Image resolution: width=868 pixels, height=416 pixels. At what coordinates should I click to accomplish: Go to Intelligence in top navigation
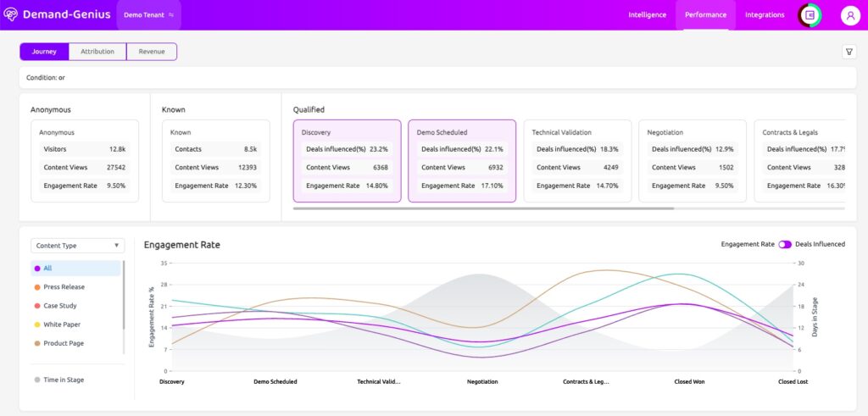(x=647, y=15)
